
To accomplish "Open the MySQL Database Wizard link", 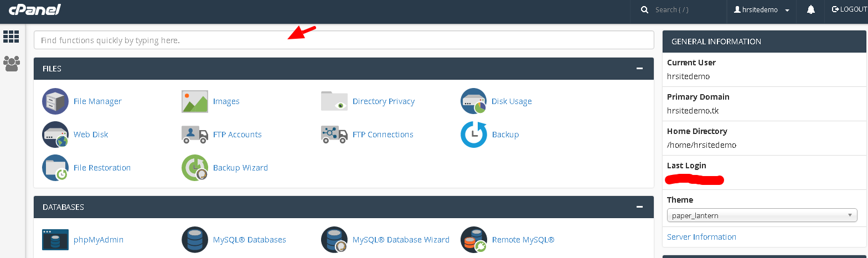I will (401, 240).
